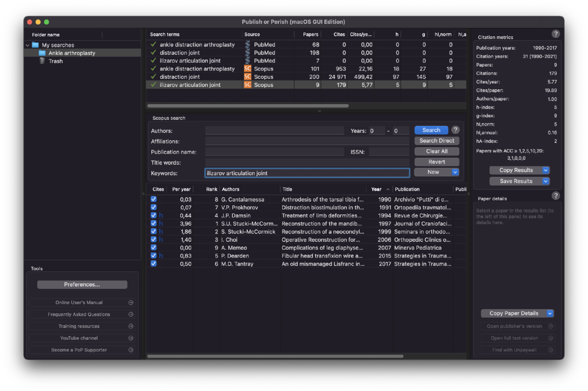Sort results by Title column header
The image size is (588, 391).
287,189
